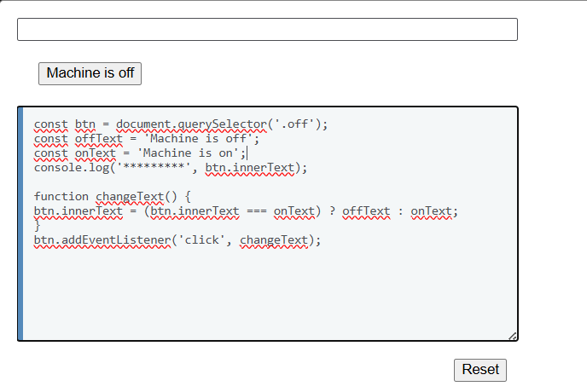
Task: Click the Reset button
Action: (x=480, y=369)
